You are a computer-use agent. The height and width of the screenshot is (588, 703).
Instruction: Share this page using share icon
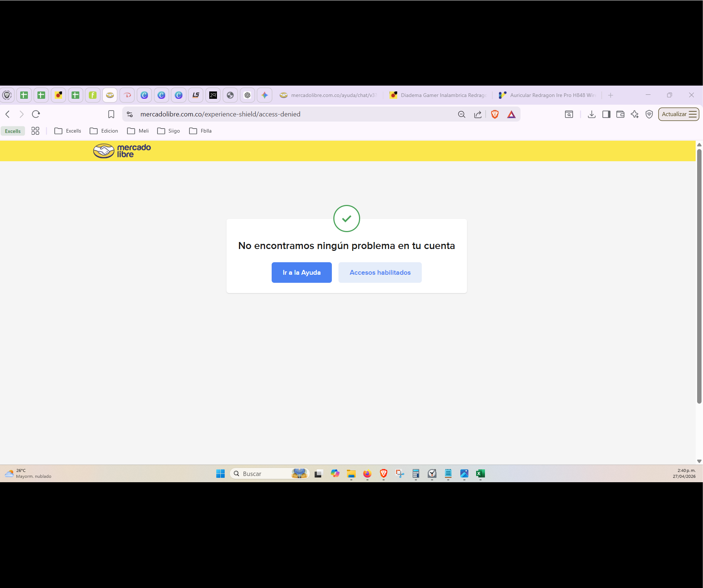point(478,114)
